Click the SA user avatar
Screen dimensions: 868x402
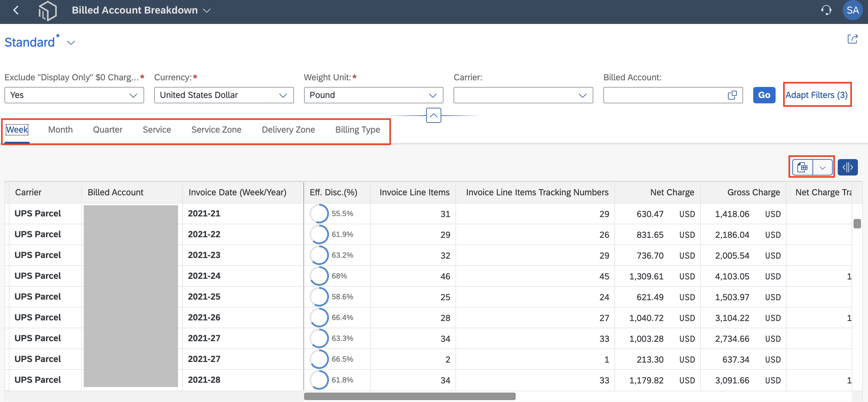click(852, 10)
